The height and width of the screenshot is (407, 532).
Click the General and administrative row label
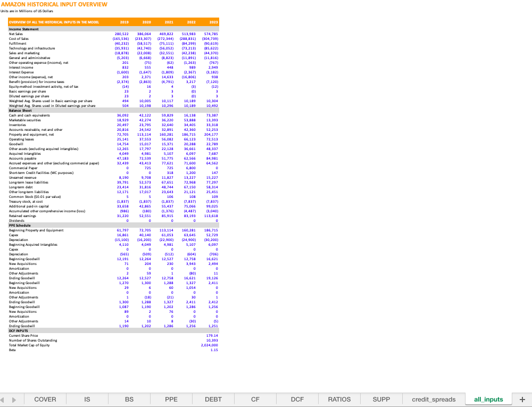(x=29, y=57)
